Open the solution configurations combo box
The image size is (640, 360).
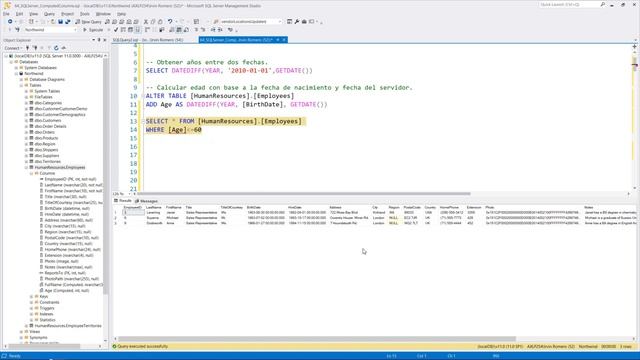pyautogui.click(x=250, y=22)
